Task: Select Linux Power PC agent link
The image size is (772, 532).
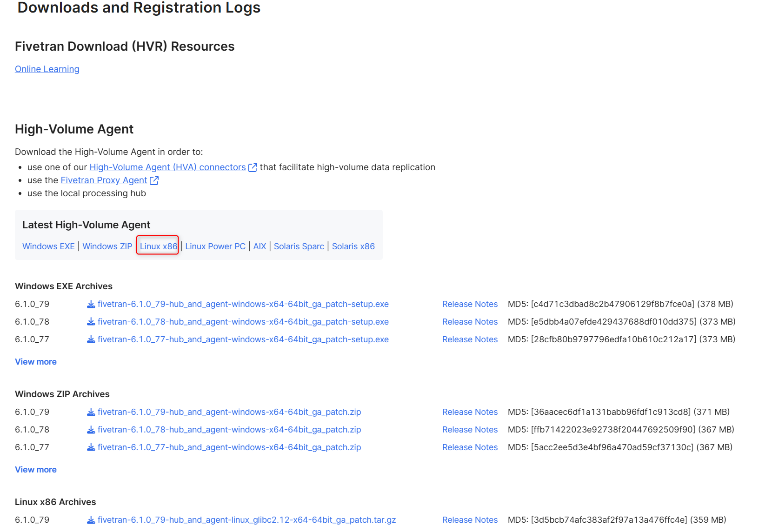Action: pos(215,246)
